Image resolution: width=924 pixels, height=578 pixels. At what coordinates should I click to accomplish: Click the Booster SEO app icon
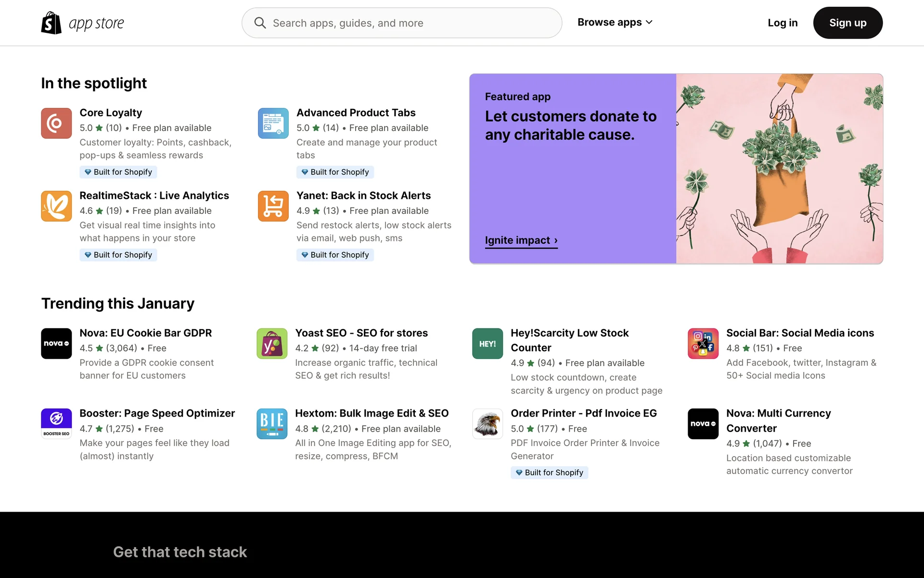point(56,424)
